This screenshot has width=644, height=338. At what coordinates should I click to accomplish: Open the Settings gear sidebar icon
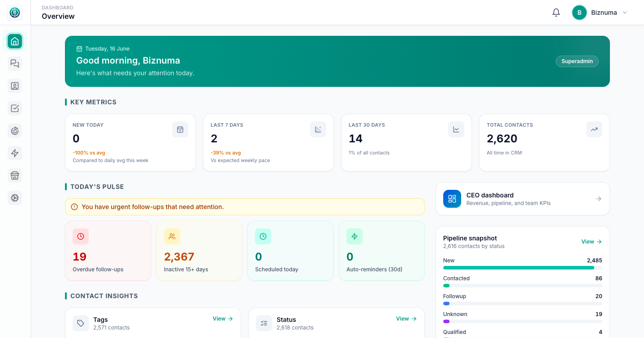coord(15,198)
